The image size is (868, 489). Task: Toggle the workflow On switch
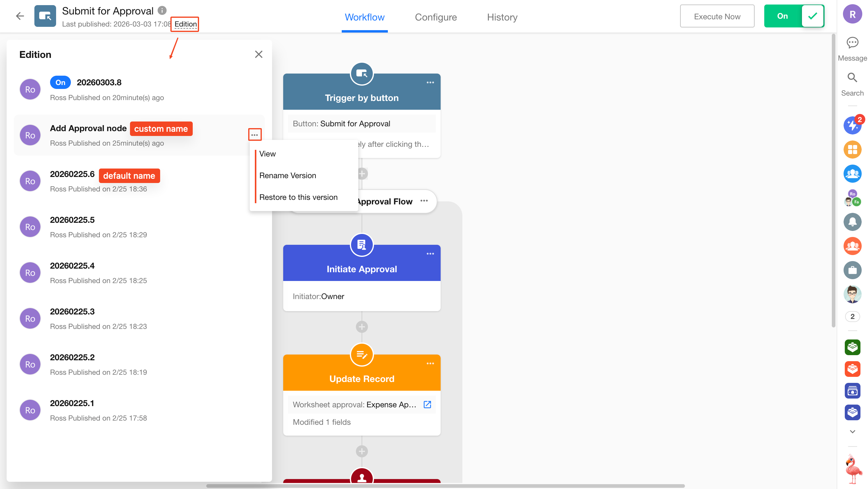click(x=794, y=16)
